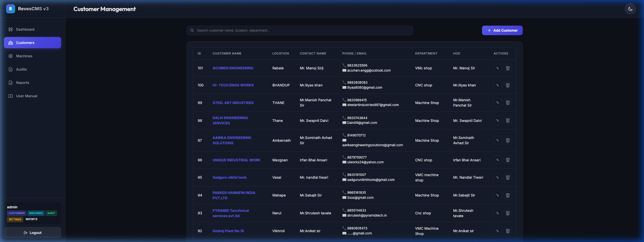Screen dimensions: 644x242
Task: Click contact name Irfan Bhai Ansari
Action: (313, 160)
